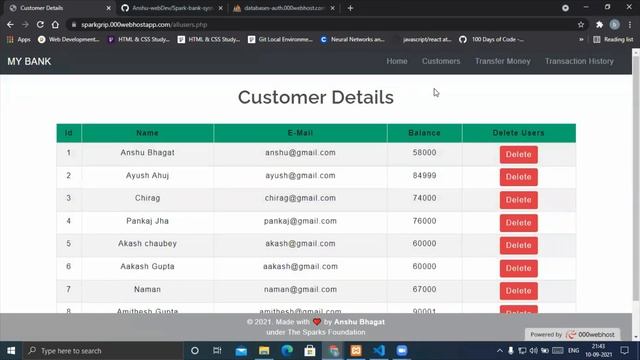The image size is (640, 360).
Task: Select email chirag@gmail.com
Action: pyautogui.click(x=300, y=198)
